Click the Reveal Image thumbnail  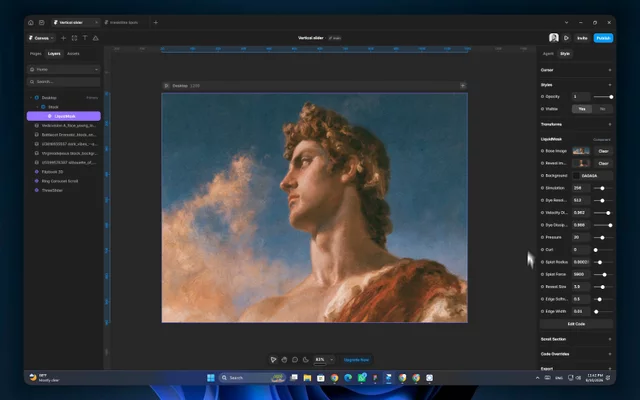pos(581,163)
